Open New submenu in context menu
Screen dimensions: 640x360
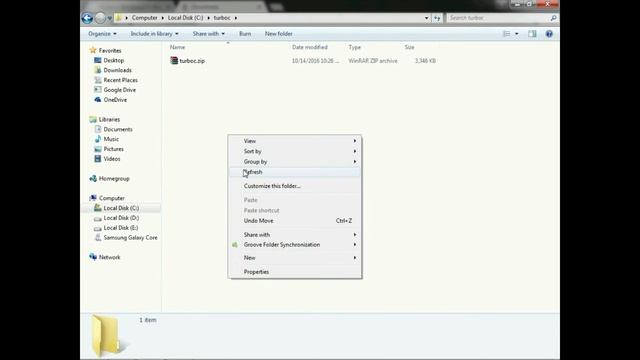tap(295, 258)
